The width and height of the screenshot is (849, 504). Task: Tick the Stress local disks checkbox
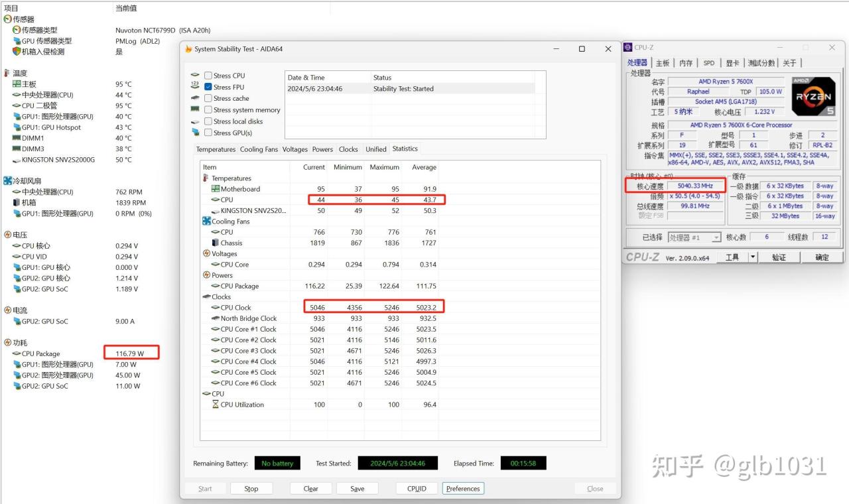tap(208, 121)
